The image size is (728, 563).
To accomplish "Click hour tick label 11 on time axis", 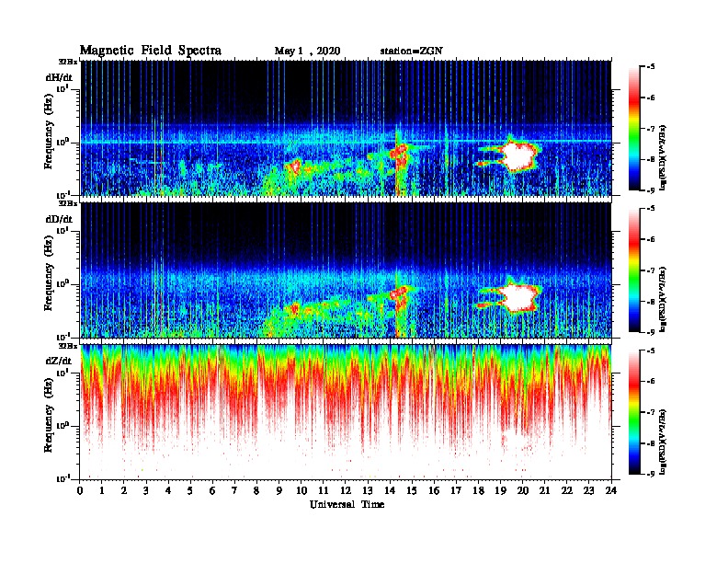I will tap(324, 490).
